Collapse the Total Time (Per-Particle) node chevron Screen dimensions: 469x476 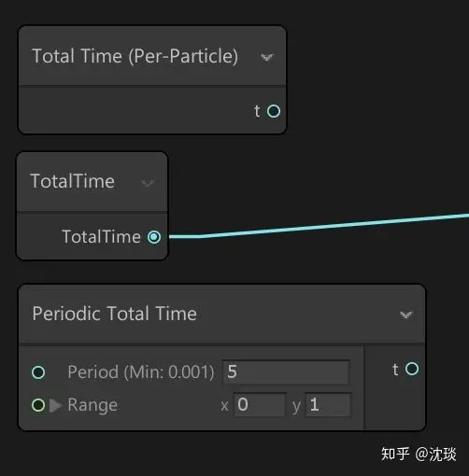coord(267,57)
